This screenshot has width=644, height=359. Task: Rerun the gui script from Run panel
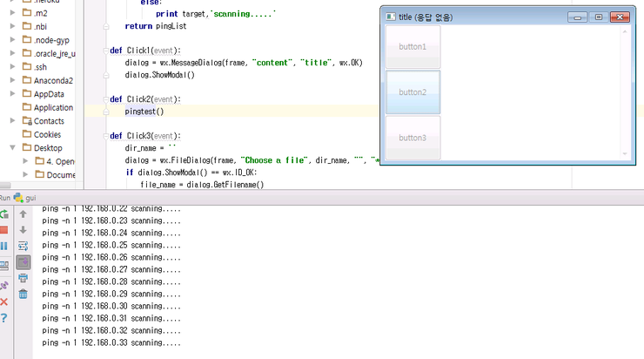coord(4,214)
